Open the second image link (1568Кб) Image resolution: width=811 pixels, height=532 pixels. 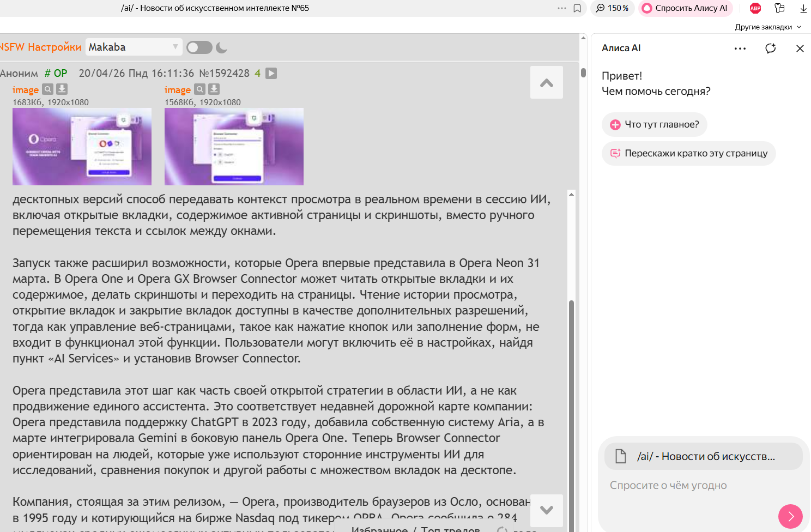coord(178,89)
